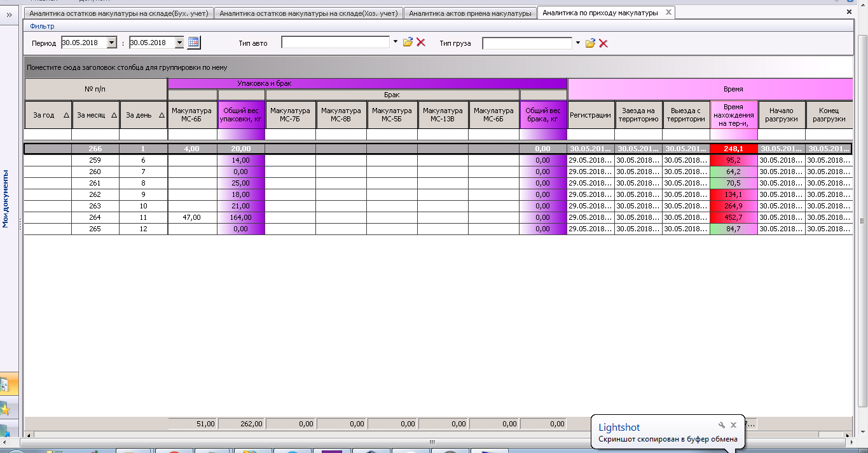Sort by the Конец разгрузки column
868x453 pixels.
(x=829, y=115)
